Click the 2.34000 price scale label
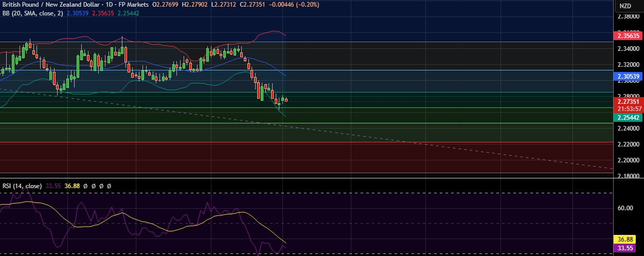 [x=629, y=49]
